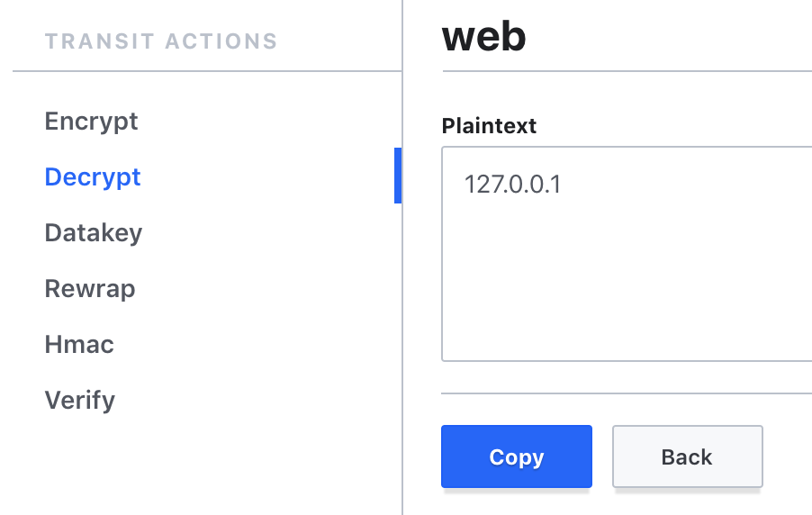Switch to the Rewrap action

(x=90, y=289)
